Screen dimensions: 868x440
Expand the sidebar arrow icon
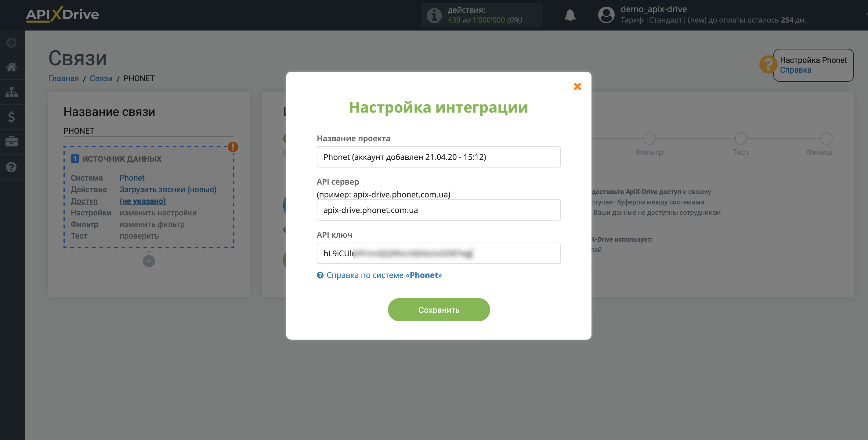pyautogui.click(x=12, y=43)
